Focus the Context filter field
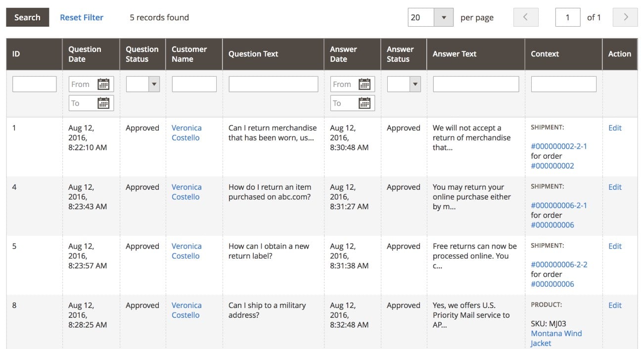This screenshot has width=644, height=349. pos(564,84)
